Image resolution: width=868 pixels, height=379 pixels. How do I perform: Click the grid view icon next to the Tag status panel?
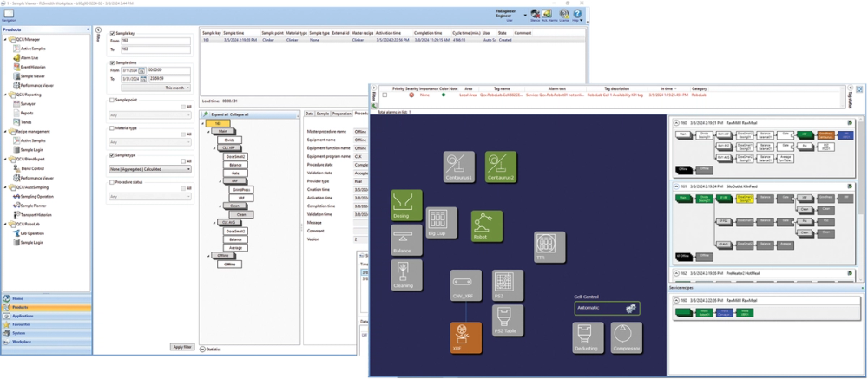(x=859, y=89)
